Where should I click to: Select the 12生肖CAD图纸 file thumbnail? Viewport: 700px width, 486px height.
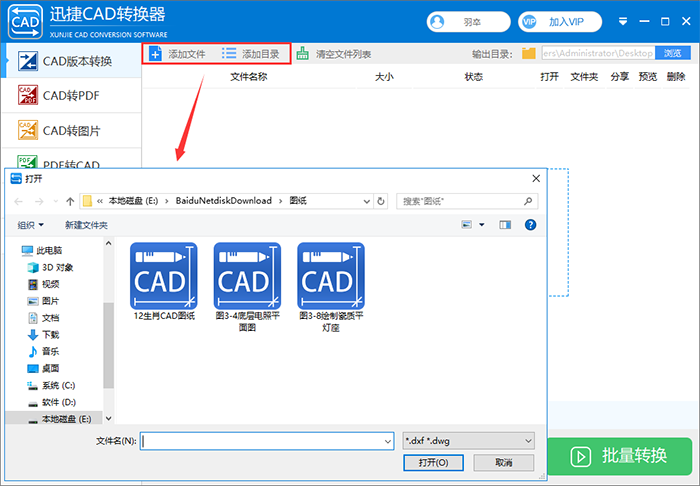164,276
